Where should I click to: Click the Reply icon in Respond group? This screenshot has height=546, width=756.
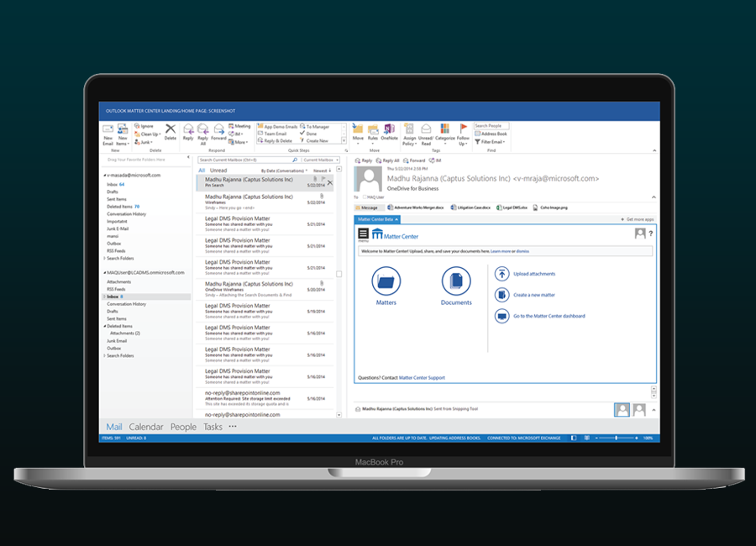pos(188,129)
